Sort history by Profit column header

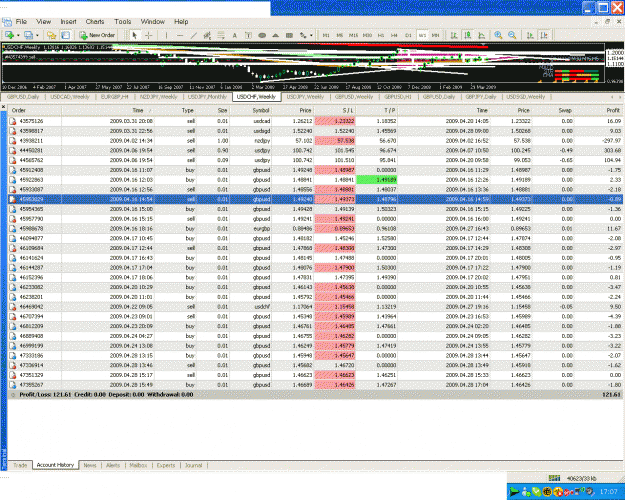click(x=599, y=110)
